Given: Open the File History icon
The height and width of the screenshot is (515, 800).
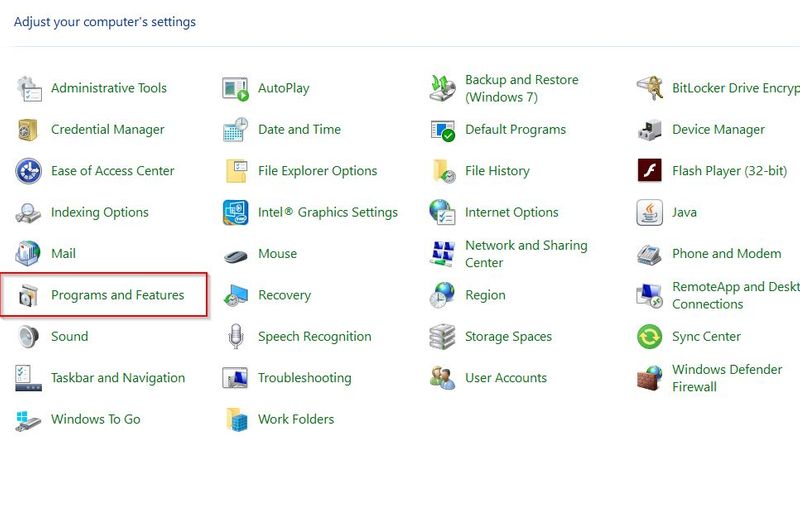Looking at the screenshot, I should 444,171.
